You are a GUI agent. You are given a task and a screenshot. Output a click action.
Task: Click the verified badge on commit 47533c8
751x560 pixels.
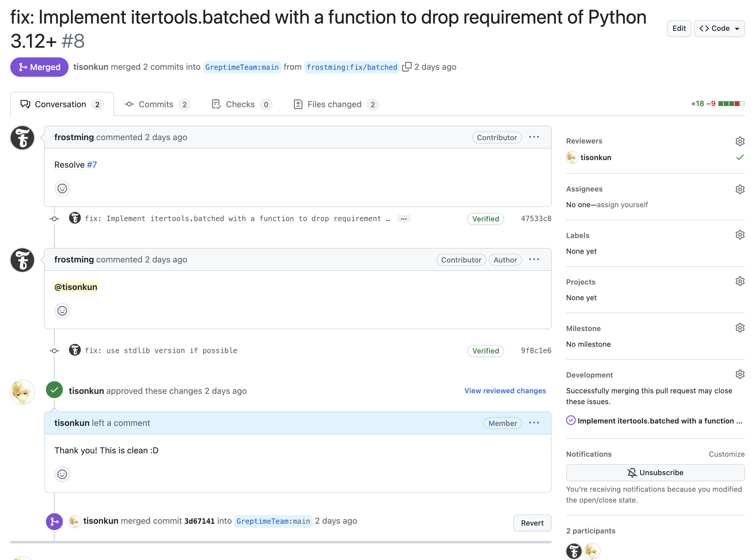[485, 219]
